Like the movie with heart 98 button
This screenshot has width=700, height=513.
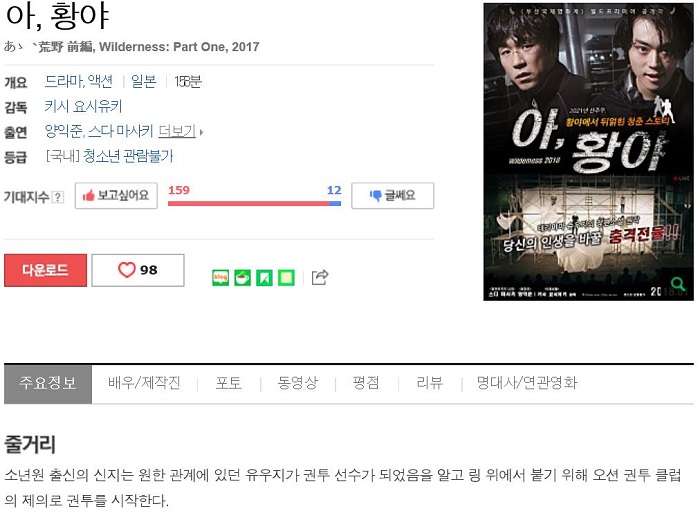138,270
